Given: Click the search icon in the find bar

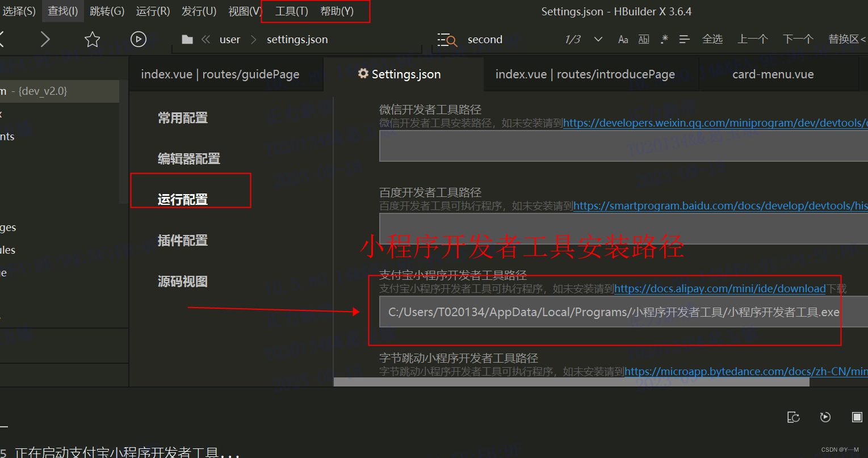Looking at the screenshot, I should (447, 39).
